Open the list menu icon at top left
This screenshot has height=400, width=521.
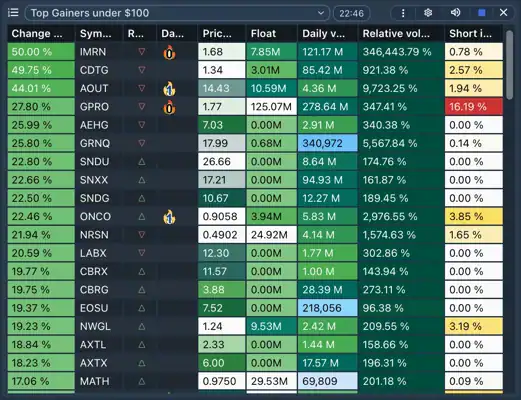click(13, 13)
